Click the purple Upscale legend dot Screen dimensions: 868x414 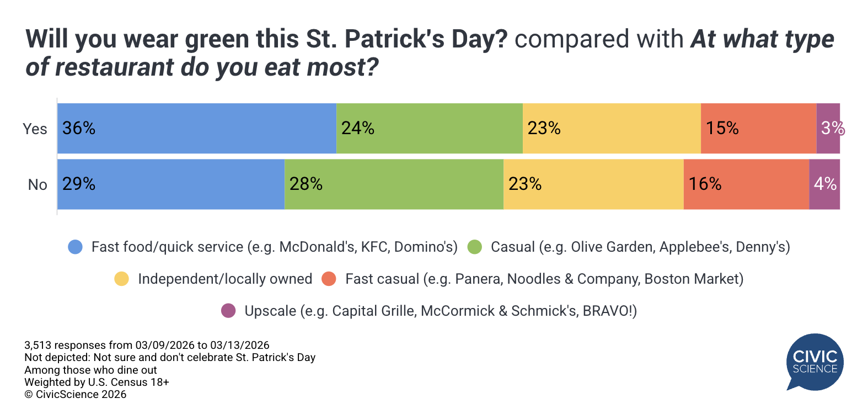(228, 311)
